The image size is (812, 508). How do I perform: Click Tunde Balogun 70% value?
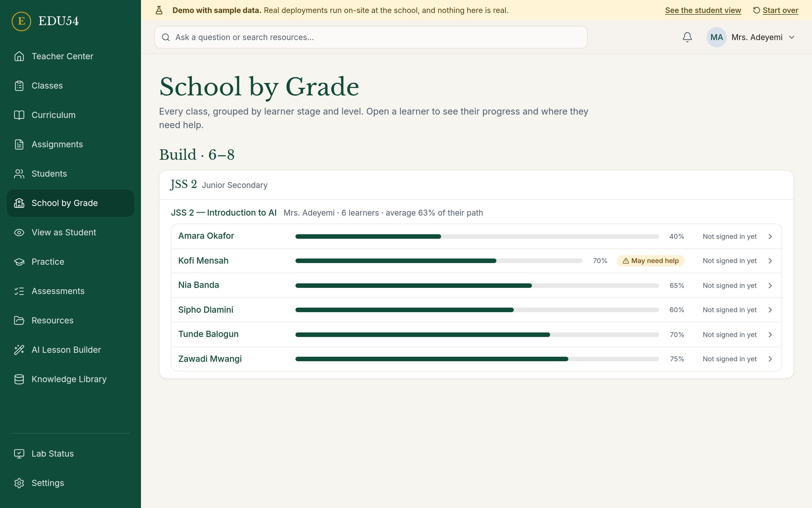pos(677,335)
